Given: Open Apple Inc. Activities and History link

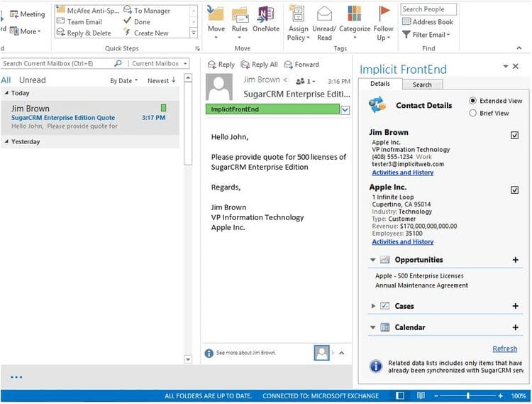Looking at the screenshot, I should (402, 241).
